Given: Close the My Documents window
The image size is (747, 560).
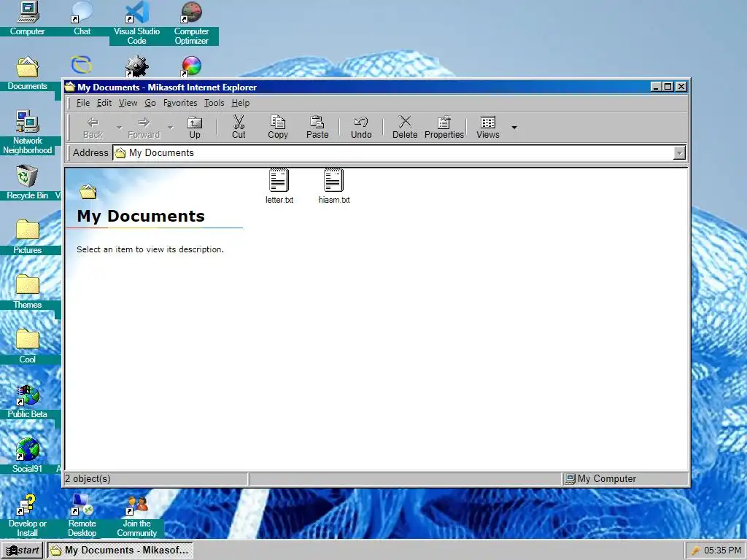Looking at the screenshot, I should point(681,87).
